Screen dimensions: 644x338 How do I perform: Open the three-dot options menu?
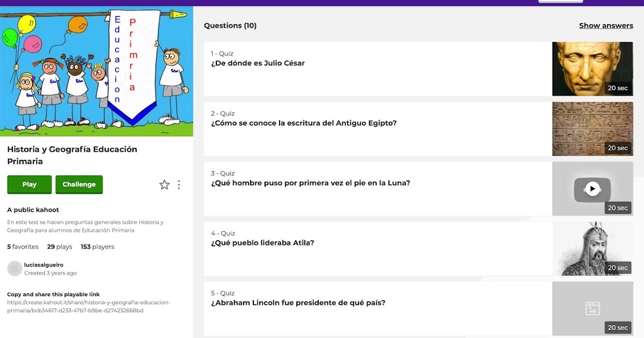[179, 184]
